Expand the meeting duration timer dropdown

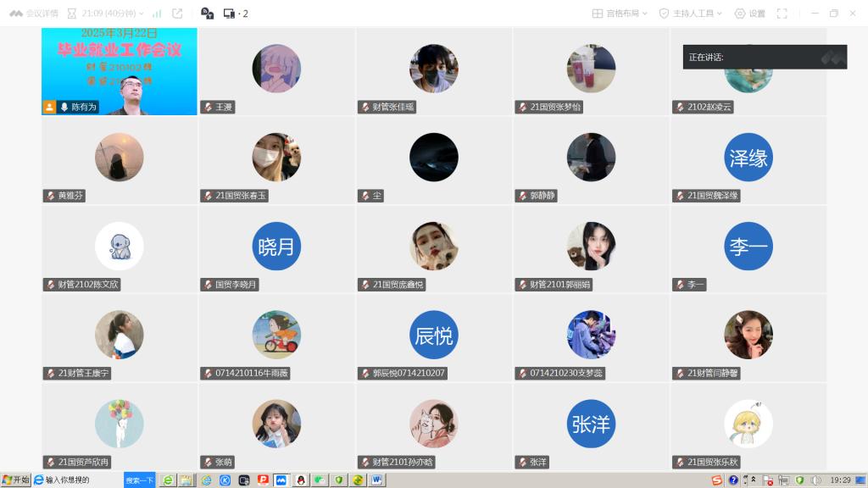click(105, 14)
